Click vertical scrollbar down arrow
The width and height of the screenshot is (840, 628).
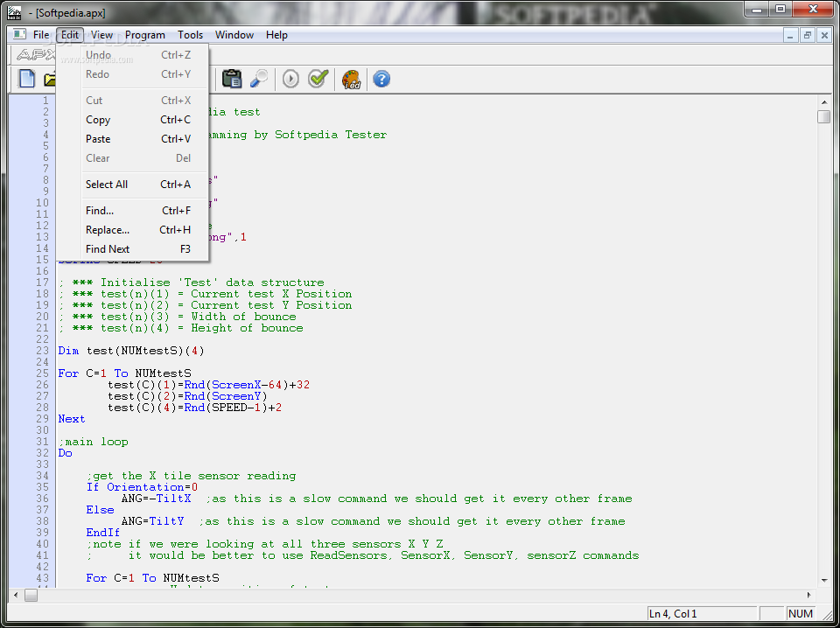coord(824,581)
